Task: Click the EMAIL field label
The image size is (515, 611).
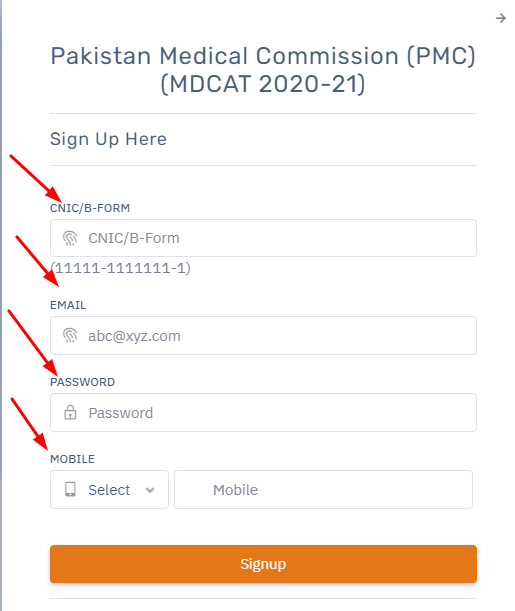Action: click(x=68, y=305)
